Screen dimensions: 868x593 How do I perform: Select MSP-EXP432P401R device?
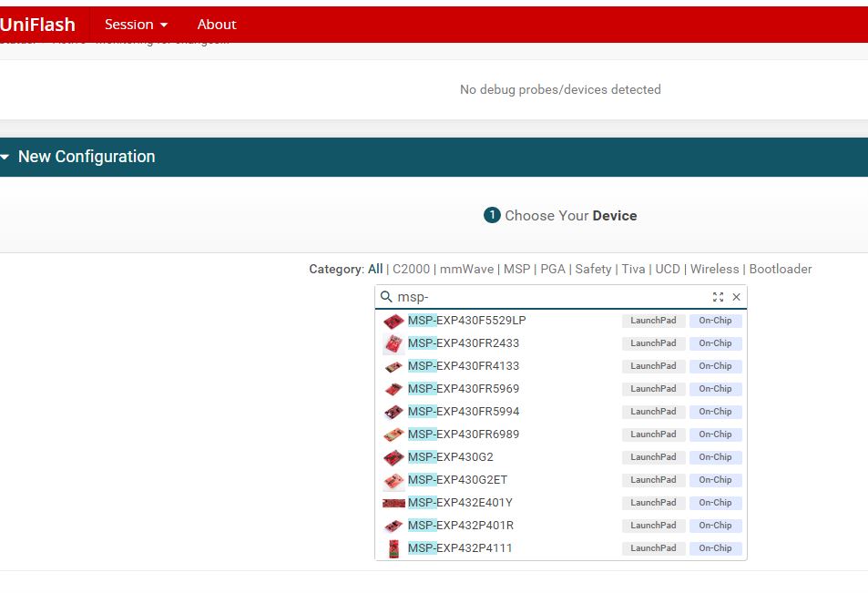coord(561,525)
